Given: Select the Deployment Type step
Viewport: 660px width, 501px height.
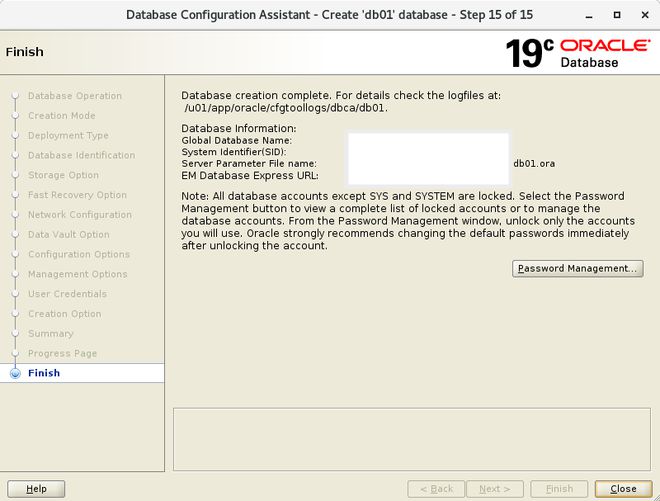Looking at the screenshot, I should pyautogui.click(x=68, y=136).
